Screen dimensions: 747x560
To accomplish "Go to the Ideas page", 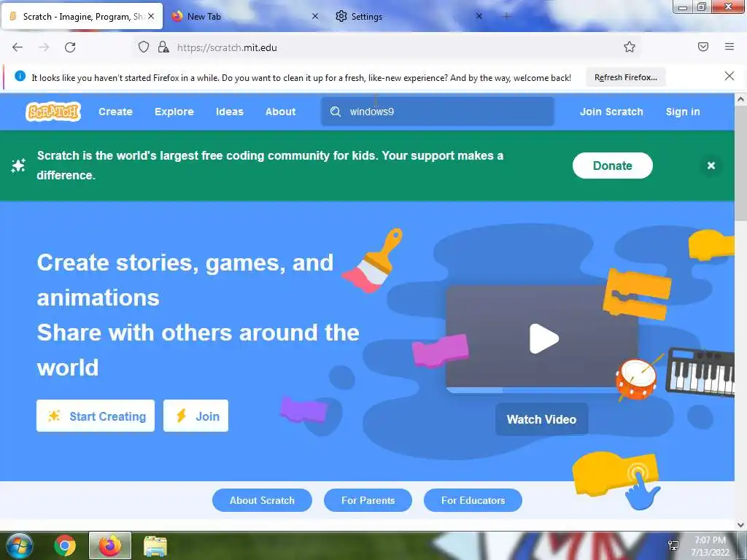I will (230, 112).
